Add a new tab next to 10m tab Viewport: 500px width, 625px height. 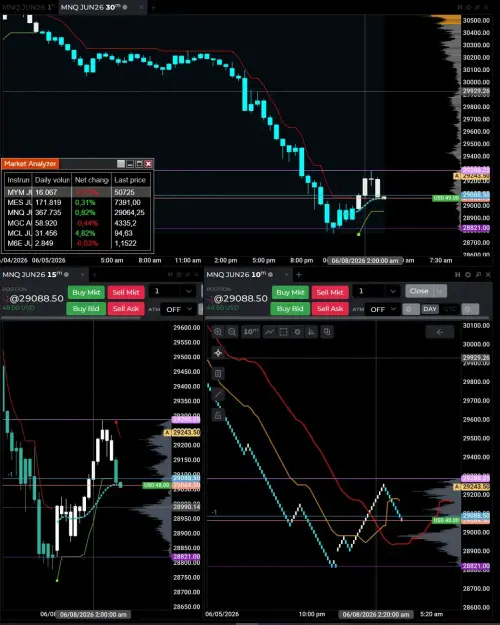[299, 274]
